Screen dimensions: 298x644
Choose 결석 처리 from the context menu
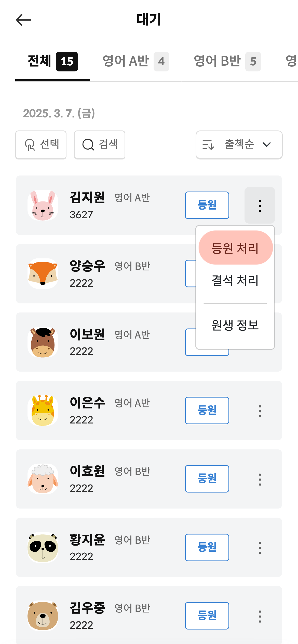(x=235, y=280)
